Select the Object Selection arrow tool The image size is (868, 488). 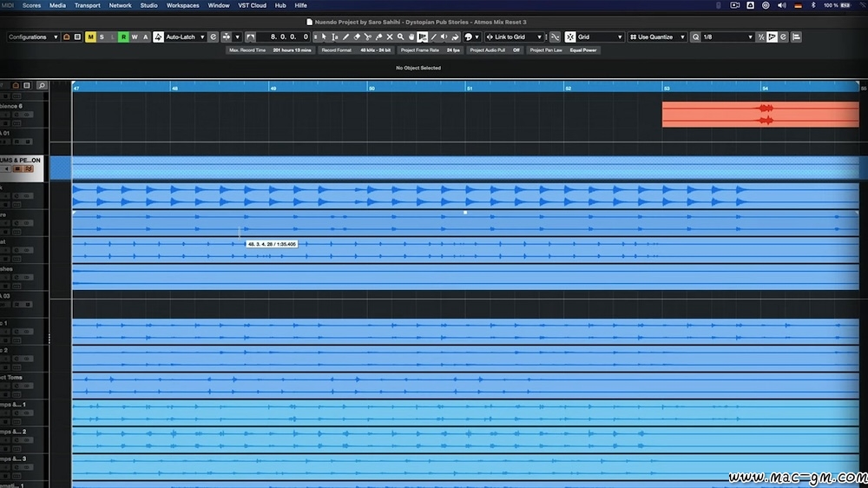324,37
